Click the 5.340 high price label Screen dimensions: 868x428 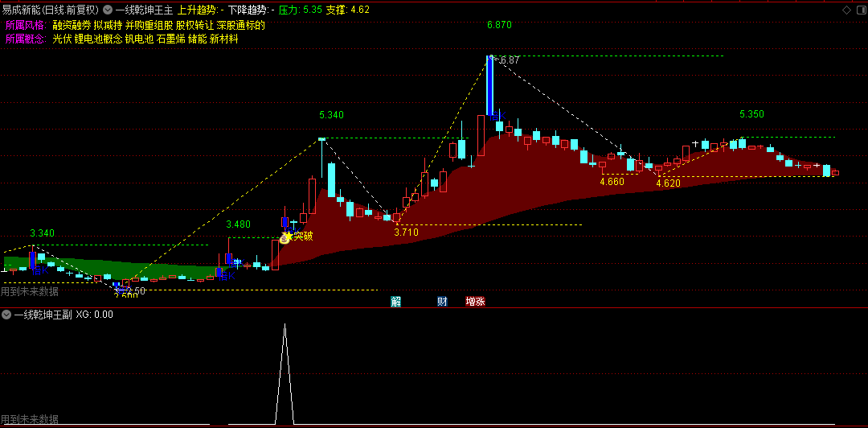[x=332, y=115]
